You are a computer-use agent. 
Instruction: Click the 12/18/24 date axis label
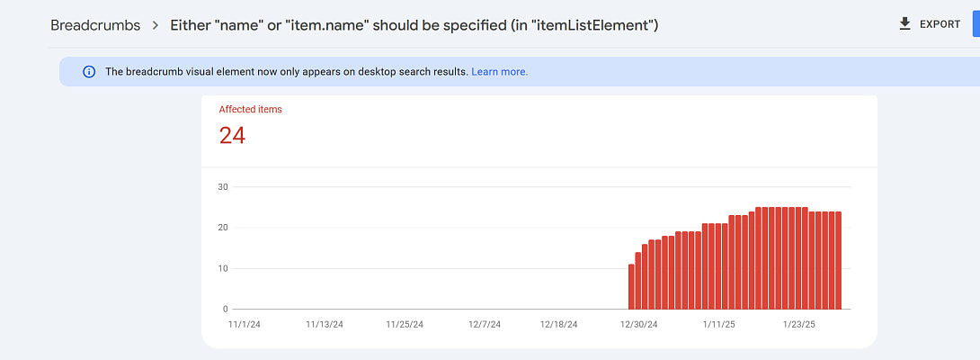click(x=559, y=324)
